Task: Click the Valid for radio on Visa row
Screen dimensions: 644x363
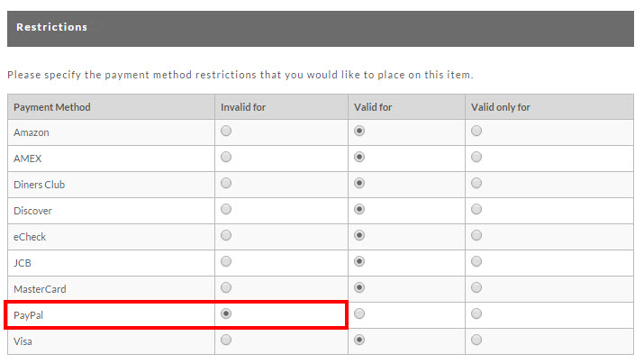Action: tap(359, 340)
